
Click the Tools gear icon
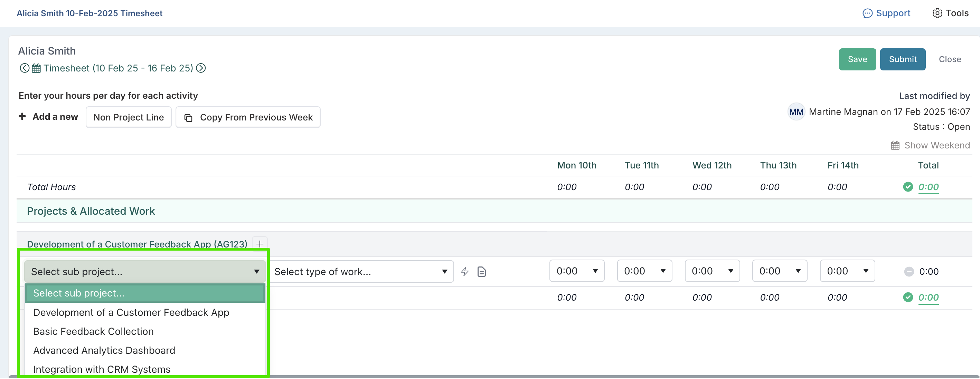coord(937,13)
